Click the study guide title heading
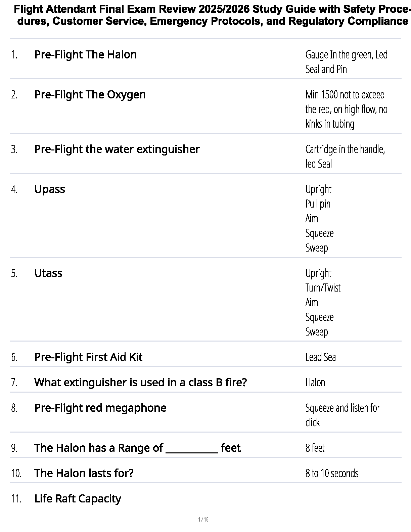The width and height of the screenshot is (411, 532). [x=211, y=15]
